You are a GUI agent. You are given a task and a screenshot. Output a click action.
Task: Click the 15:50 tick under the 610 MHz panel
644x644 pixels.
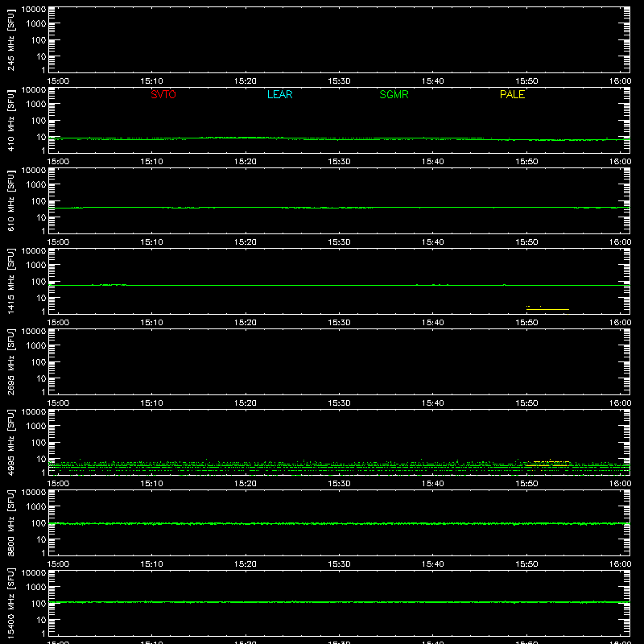point(526,242)
